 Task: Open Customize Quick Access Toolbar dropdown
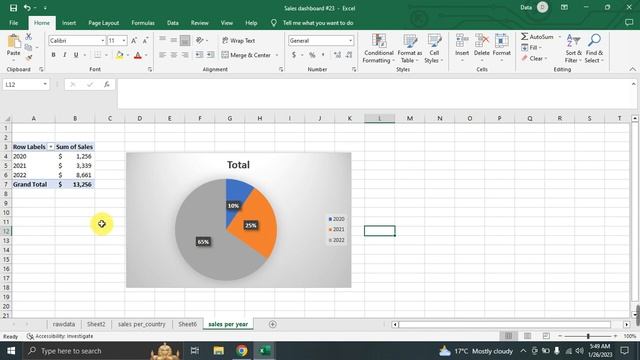click(45, 8)
